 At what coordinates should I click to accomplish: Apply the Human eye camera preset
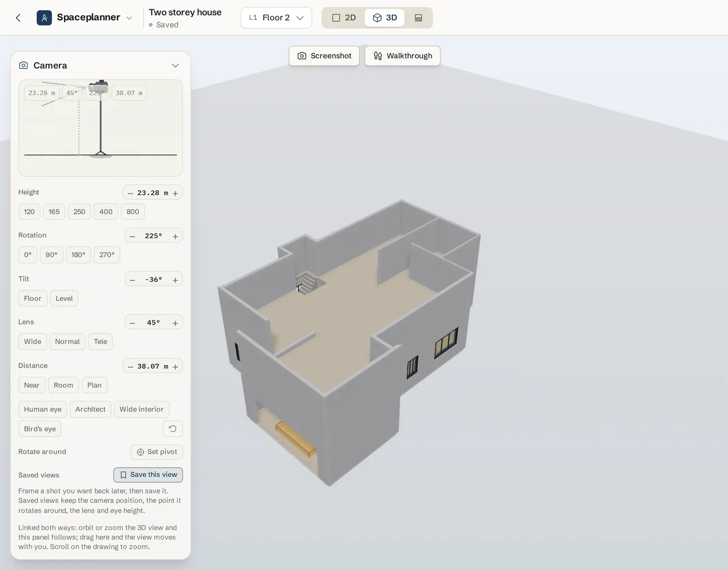pos(43,409)
